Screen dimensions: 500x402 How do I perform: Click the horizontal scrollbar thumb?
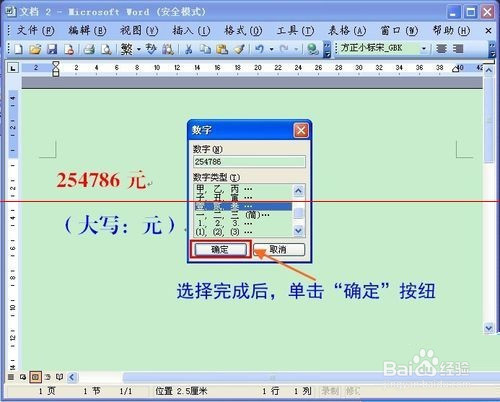[273, 377]
